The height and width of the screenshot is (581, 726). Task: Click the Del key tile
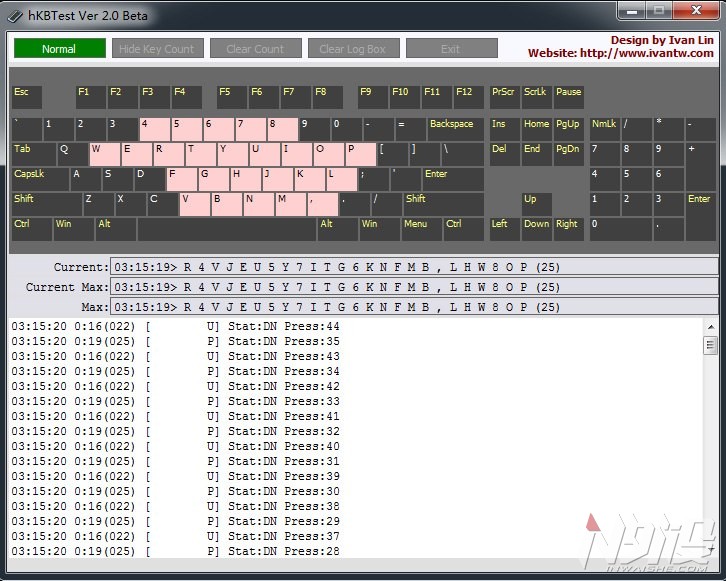point(505,154)
